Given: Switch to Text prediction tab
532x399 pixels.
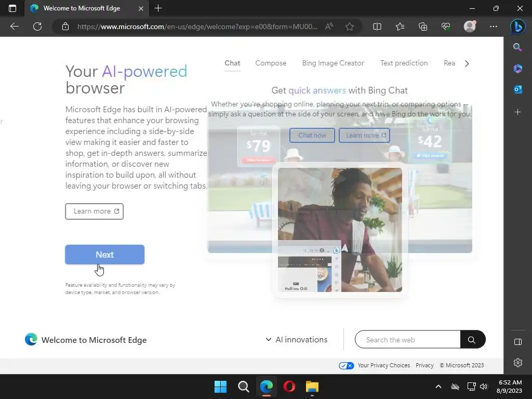Looking at the screenshot, I should click(404, 63).
